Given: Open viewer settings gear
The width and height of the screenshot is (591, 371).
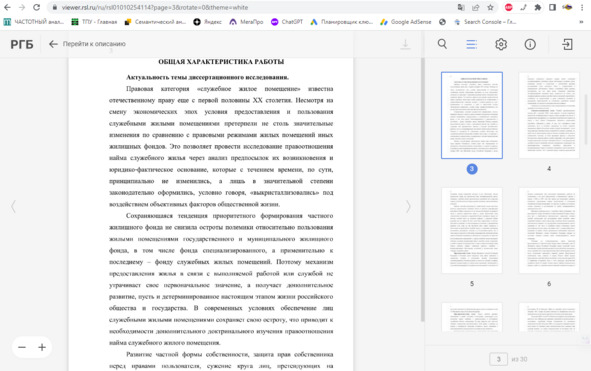Looking at the screenshot, I should [501, 44].
